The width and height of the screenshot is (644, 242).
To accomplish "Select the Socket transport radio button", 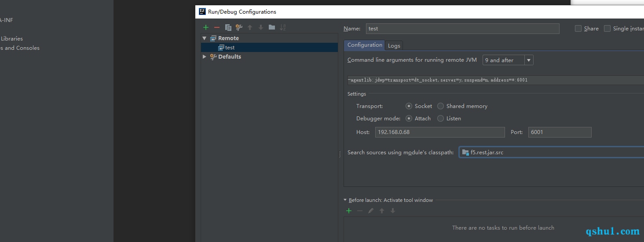I will click(x=409, y=106).
